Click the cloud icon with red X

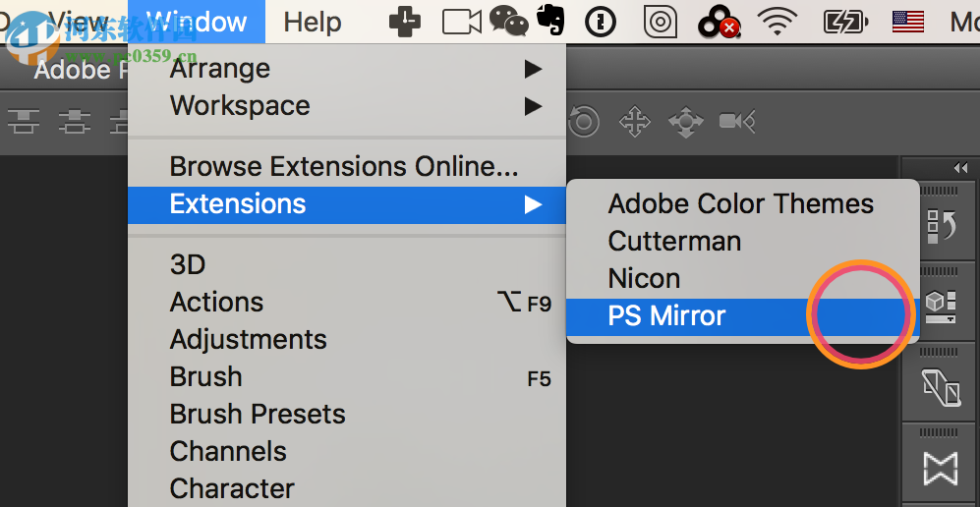click(719, 23)
